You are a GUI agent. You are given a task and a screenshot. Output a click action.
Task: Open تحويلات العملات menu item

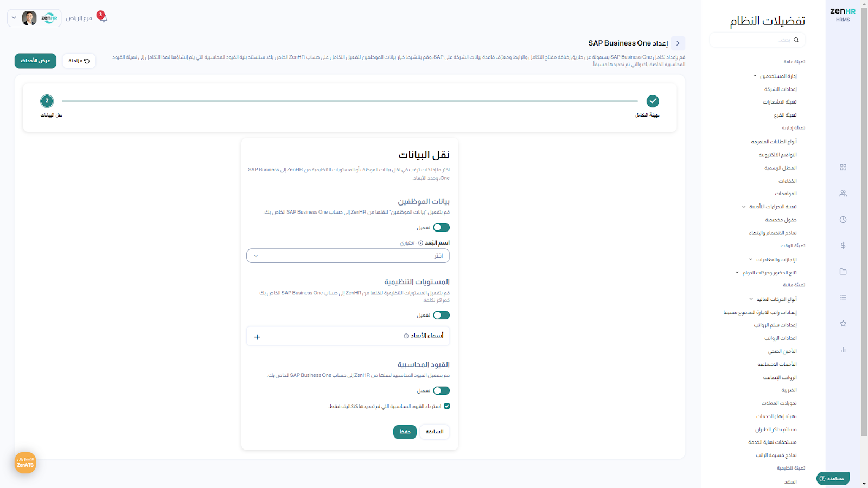779,403
